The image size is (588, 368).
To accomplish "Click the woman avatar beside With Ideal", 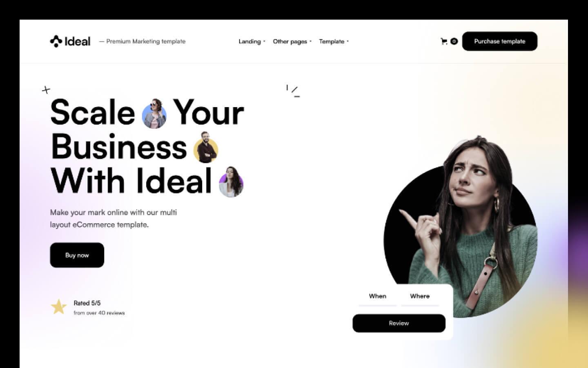I will click(x=231, y=182).
